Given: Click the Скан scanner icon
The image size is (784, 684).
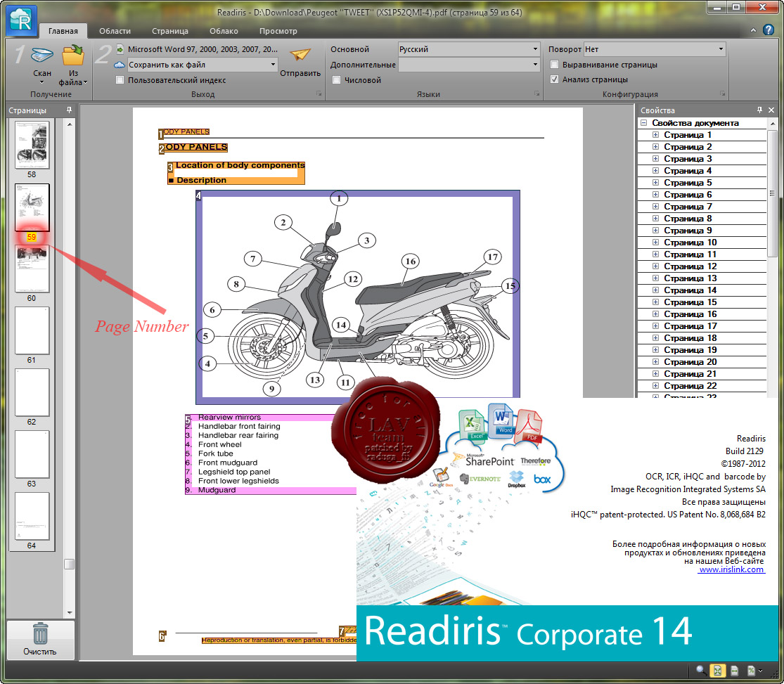Looking at the screenshot, I should click(42, 55).
